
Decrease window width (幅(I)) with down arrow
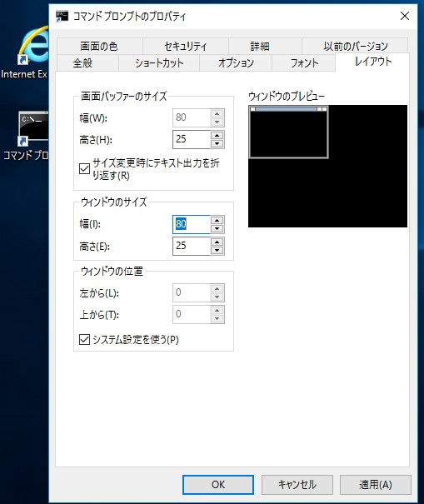click(217, 228)
